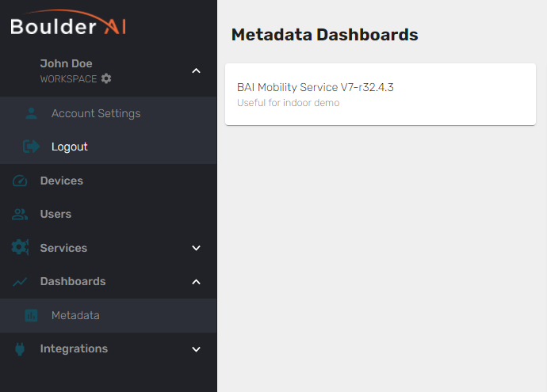
Task: Click the John Doe user name
Action: (x=67, y=64)
